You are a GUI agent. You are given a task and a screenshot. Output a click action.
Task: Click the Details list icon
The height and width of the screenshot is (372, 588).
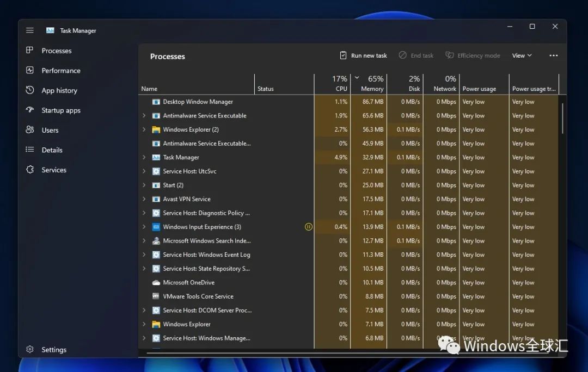point(29,150)
